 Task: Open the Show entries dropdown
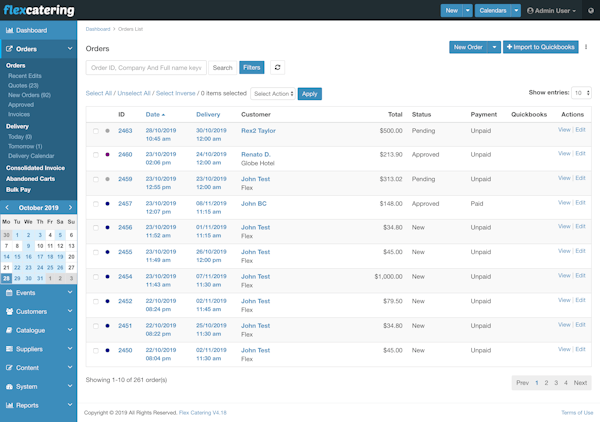click(581, 93)
